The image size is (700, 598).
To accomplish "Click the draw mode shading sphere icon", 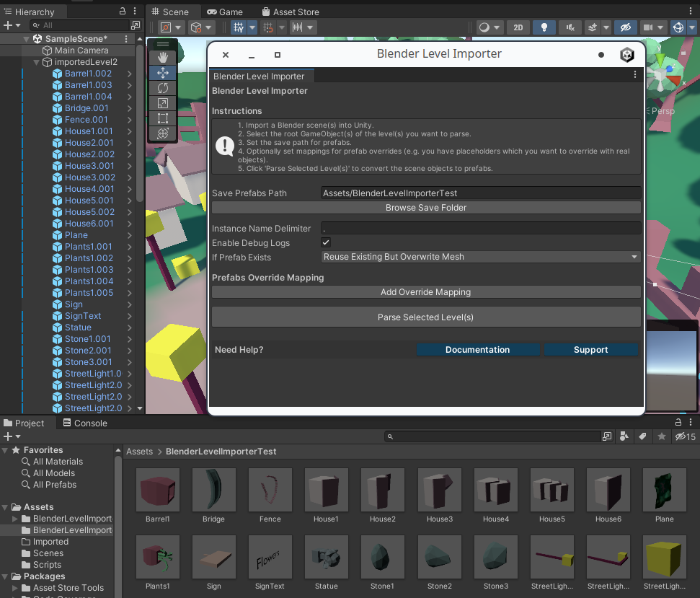I will pyautogui.click(x=484, y=27).
